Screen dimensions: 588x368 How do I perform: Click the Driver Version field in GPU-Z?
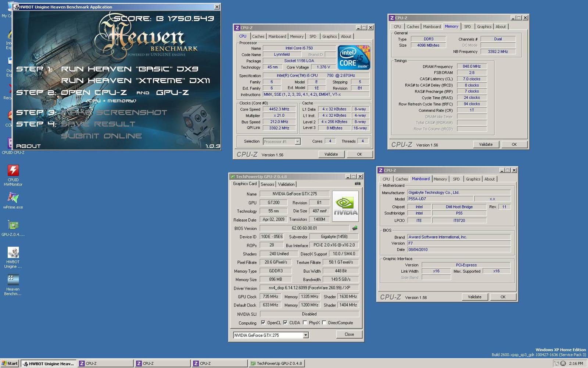click(309, 288)
